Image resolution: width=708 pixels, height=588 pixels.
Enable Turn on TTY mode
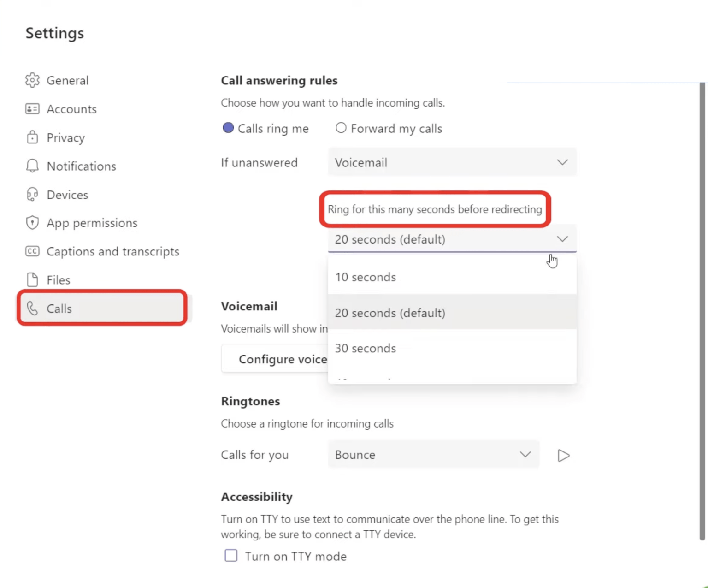click(x=230, y=556)
